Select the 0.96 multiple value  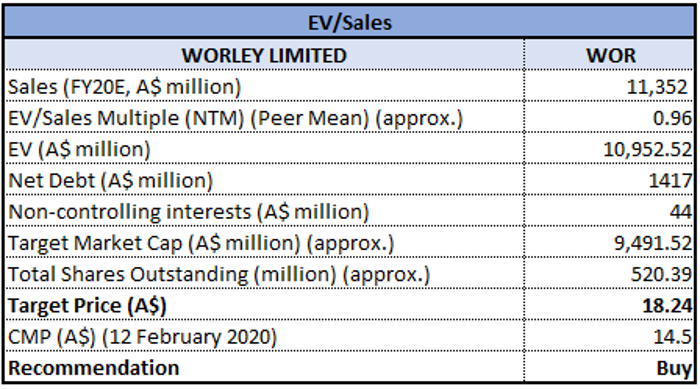610,117
